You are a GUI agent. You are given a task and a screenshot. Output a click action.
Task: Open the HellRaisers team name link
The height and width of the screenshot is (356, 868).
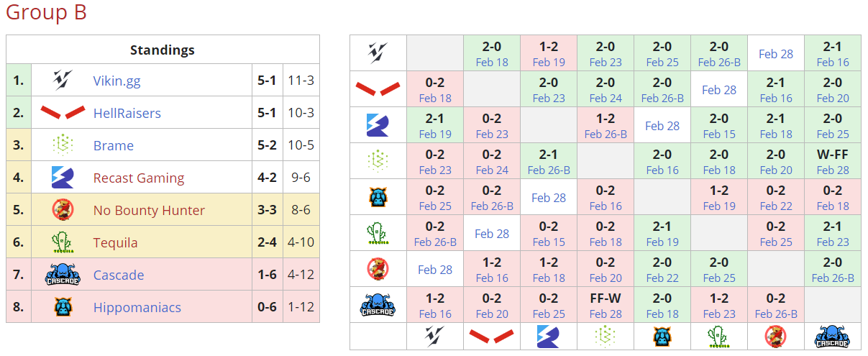[x=127, y=113]
